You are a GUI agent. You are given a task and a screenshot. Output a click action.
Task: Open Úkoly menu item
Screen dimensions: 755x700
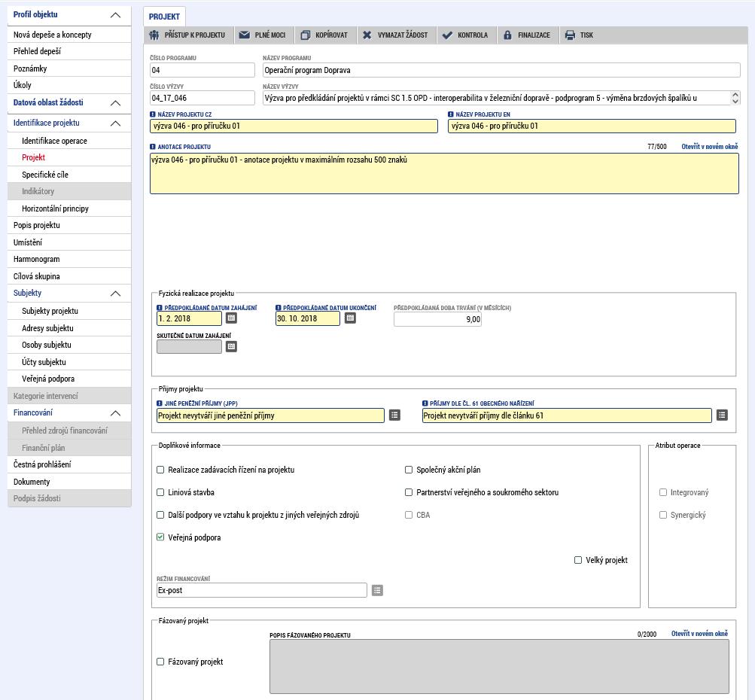pyautogui.click(x=69, y=85)
